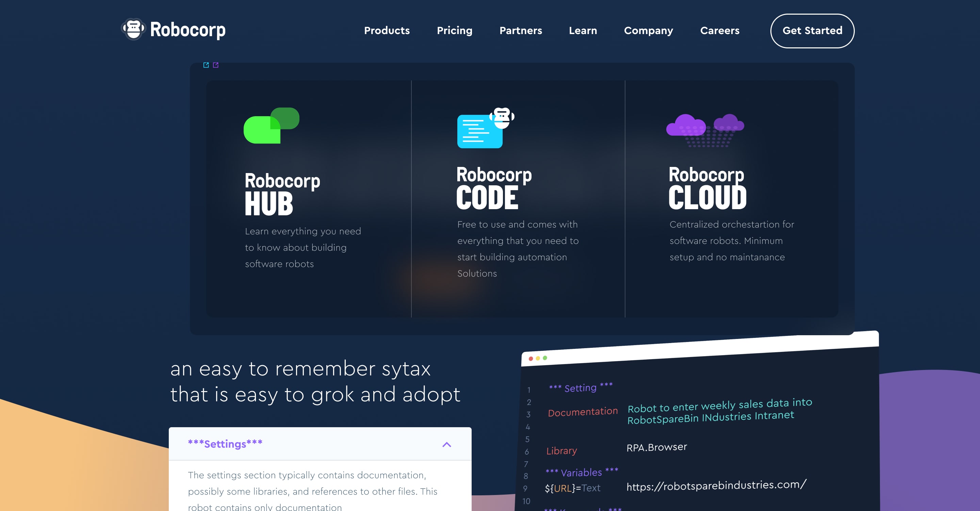The height and width of the screenshot is (511, 980).
Task: Click the green Hub chat bubbles icon
Action: point(271,126)
